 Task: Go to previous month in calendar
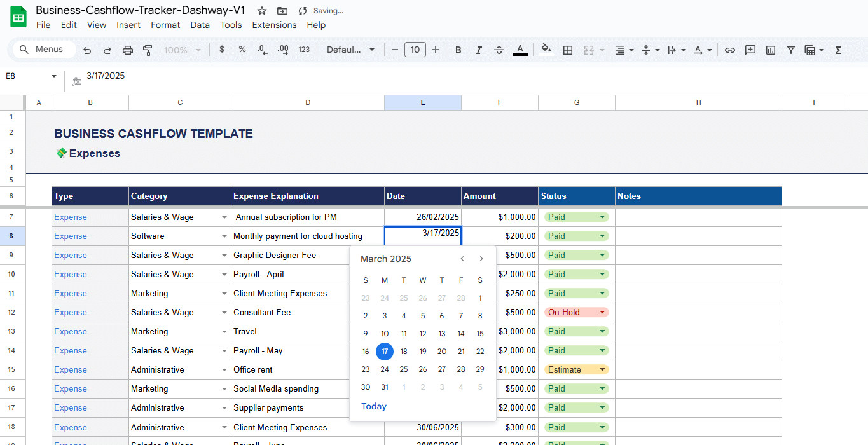point(462,259)
